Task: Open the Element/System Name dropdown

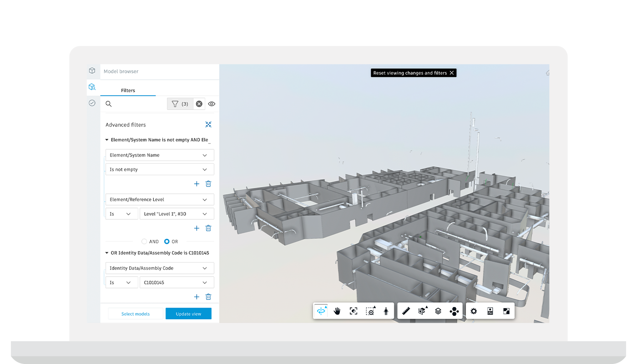Action: (160, 155)
